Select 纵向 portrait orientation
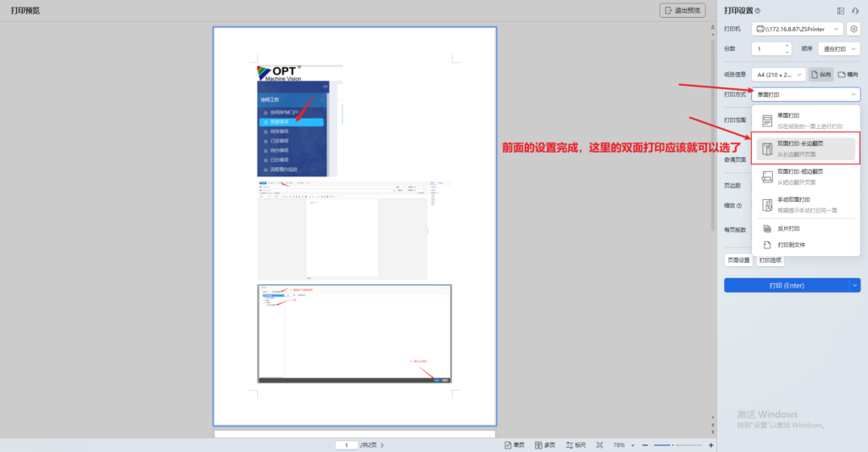The height and width of the screenshot is (452, 868). (821, 75)
